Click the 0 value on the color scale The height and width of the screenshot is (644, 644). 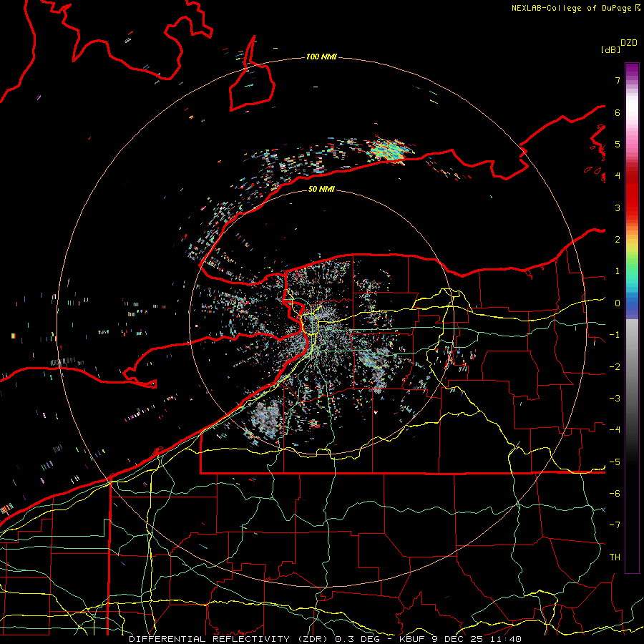pyautogui.click(x=618, y=303)
